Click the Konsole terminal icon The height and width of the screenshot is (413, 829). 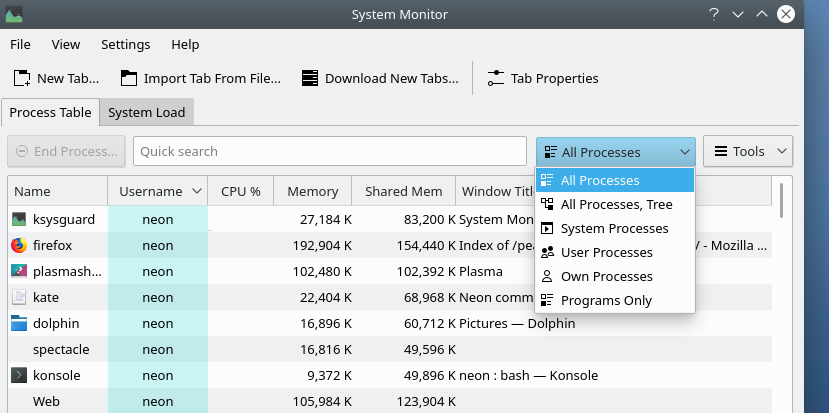(x=19, y=375)
